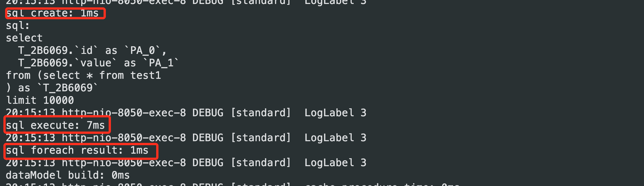Click the standalone "sql:" label line
This screenshot has height=186, width=644.
tap(18, 26)
